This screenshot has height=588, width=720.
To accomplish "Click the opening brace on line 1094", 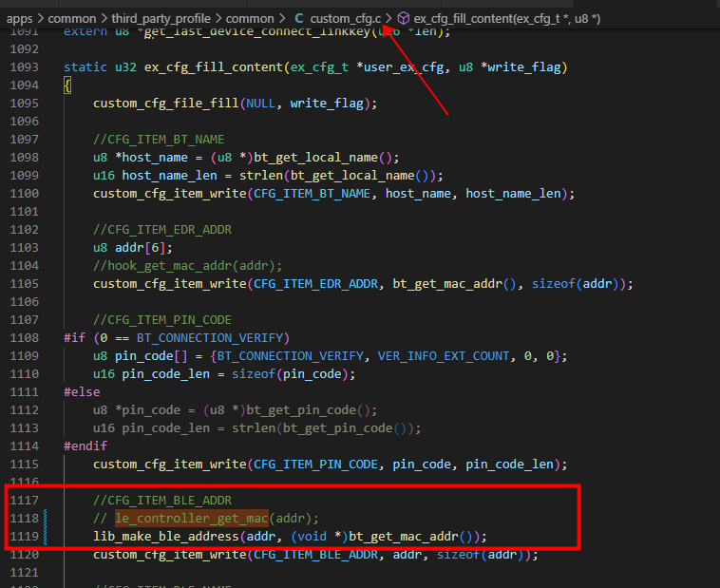I will pyautogui.click(x=67, y=85).
